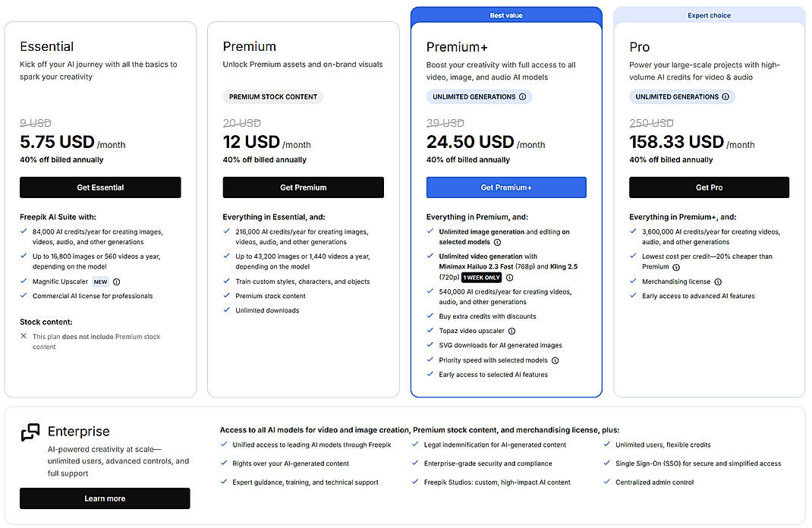Open Learn more for Enterprise plan
Screen dimensions: 812x528
pos(105,498)
